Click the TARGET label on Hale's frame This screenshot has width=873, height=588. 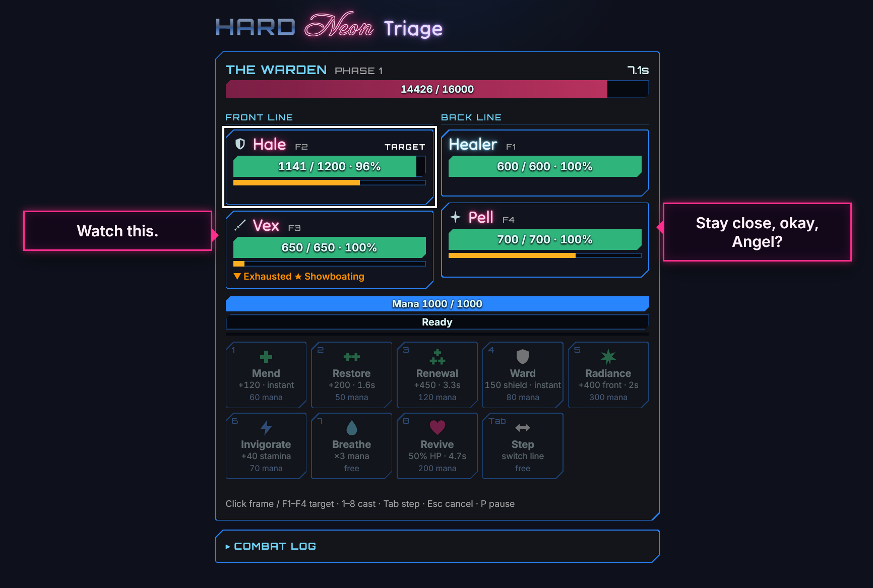coord(405,147)
